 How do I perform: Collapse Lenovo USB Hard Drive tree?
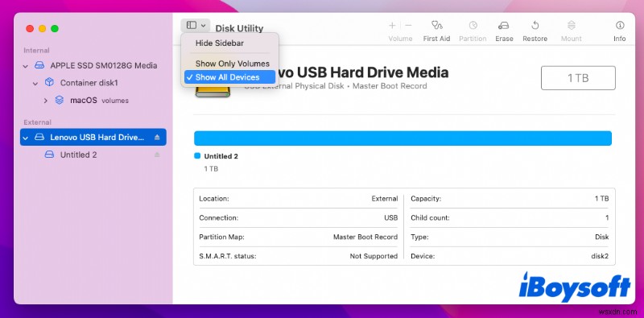26,137
